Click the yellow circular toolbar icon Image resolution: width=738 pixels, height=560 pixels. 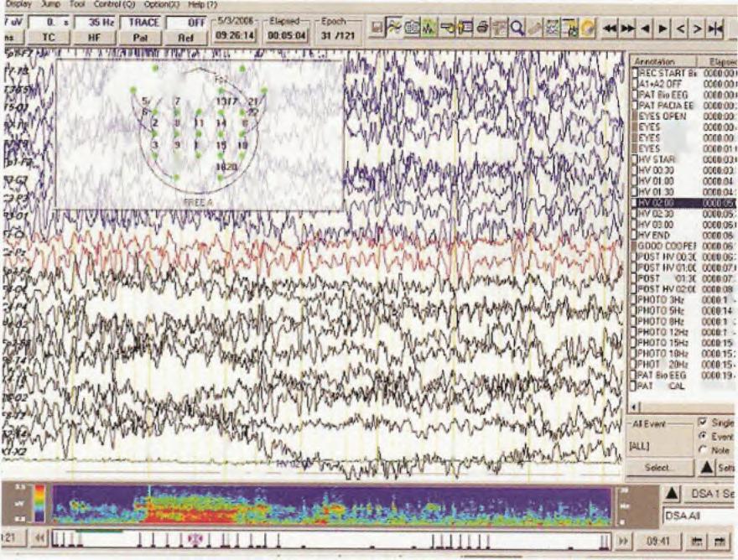click(x=588, y=29)
